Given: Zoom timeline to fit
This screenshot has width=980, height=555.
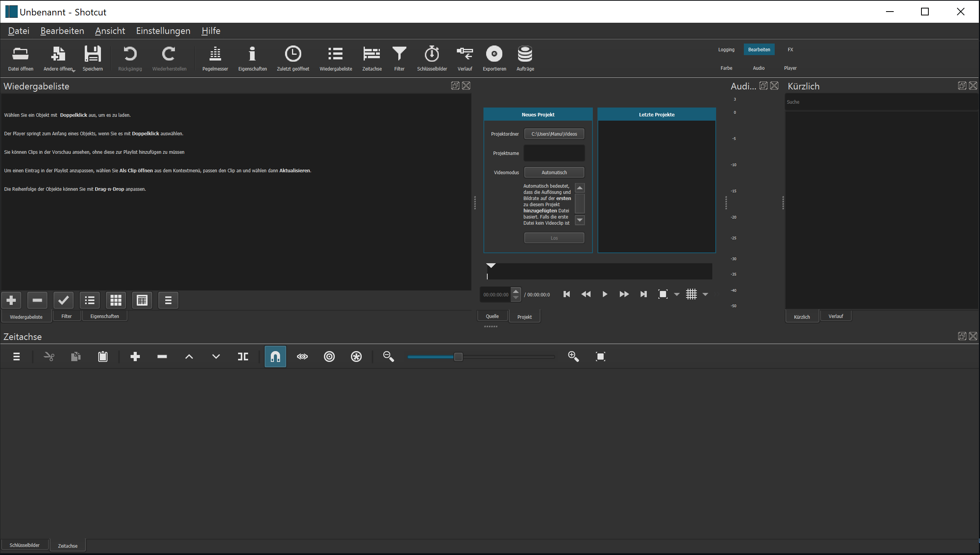Looking at the screenshot, I should [600, 357].
